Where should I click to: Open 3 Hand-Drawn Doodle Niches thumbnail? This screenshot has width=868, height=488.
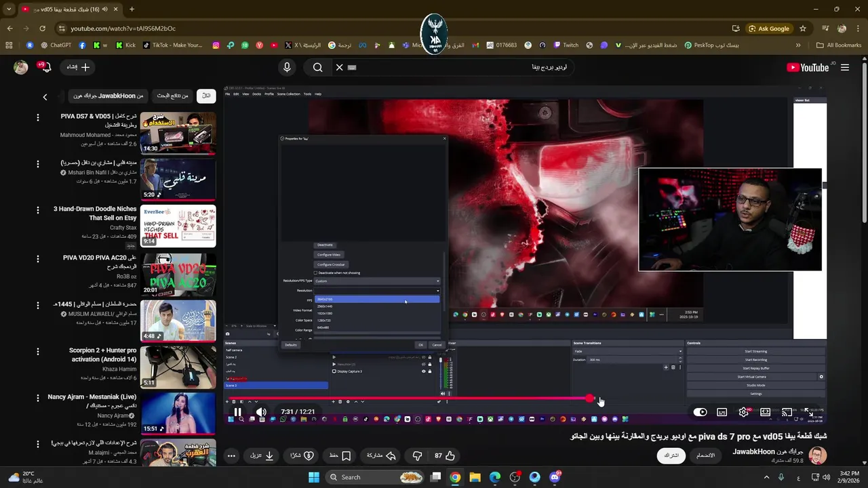pyautogui.click(x=178, y=226)
